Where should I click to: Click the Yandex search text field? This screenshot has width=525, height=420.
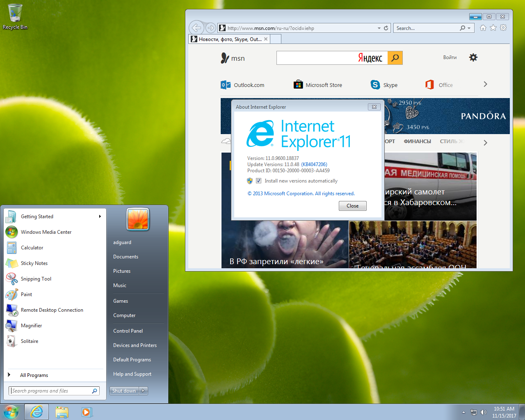332,58
